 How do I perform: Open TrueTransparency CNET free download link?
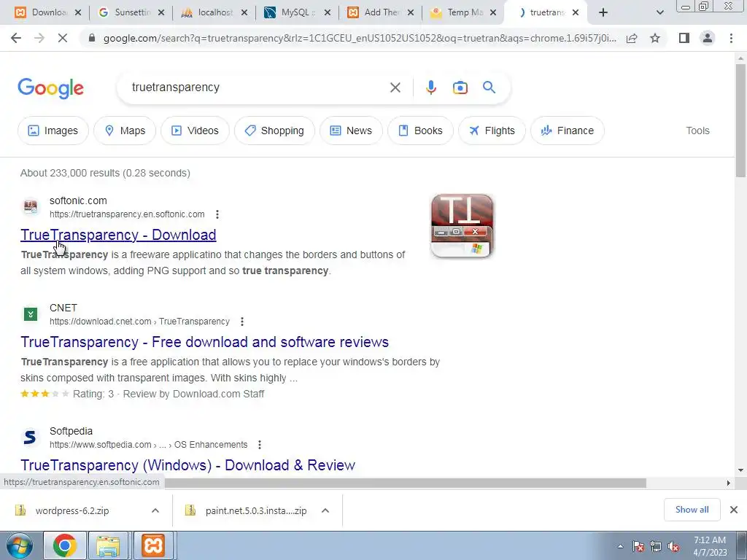click(204, 342)
